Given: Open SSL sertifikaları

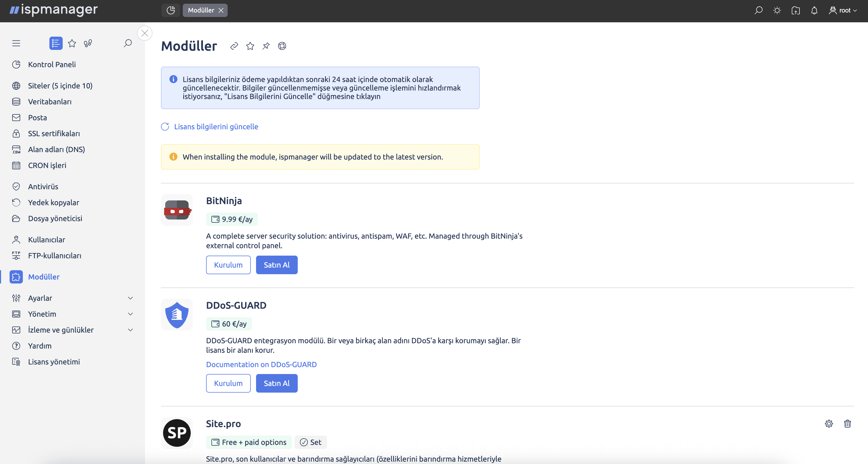Looking at the screenshot, I should click(x=54, y=133).
